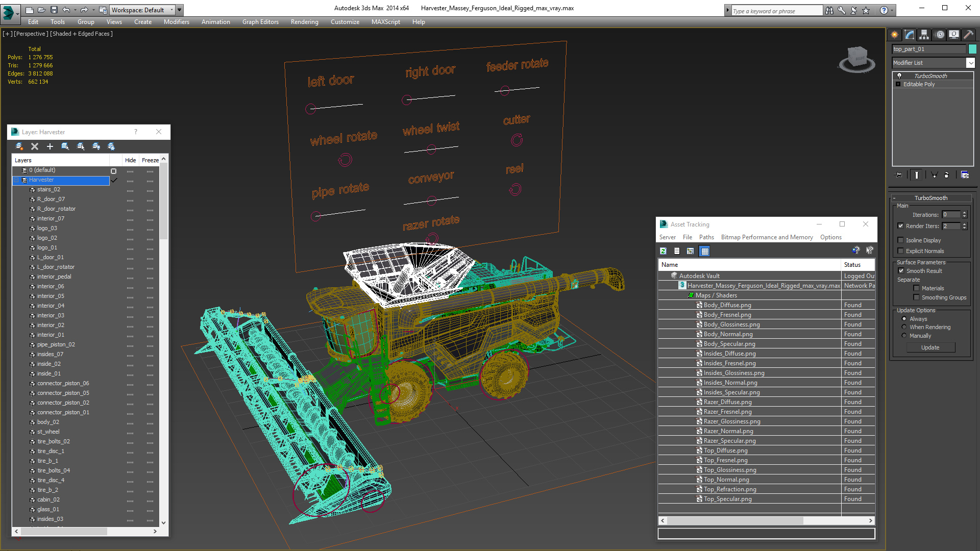Click the Shaded + Edged Faces viewport label

[x=82, y=34]
